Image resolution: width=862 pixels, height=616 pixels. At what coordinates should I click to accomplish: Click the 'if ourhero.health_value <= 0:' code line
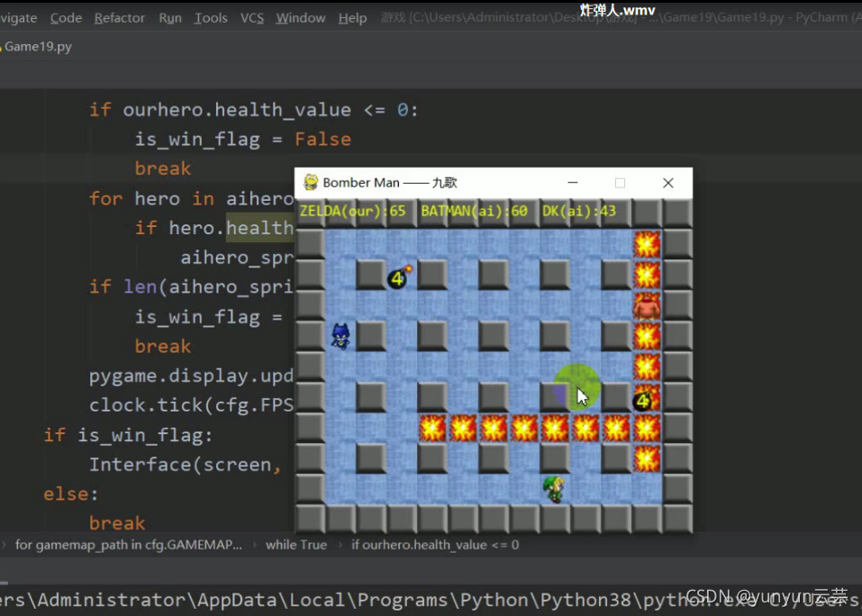[253, 110]
